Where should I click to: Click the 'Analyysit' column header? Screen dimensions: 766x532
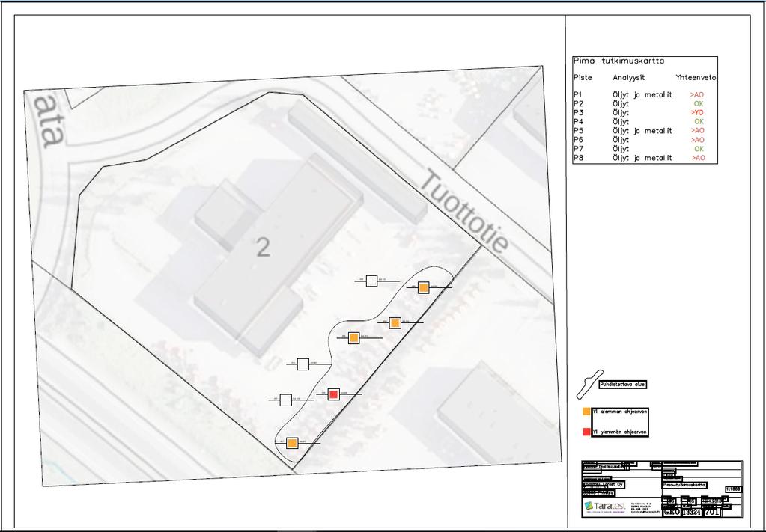coord(629,78)
